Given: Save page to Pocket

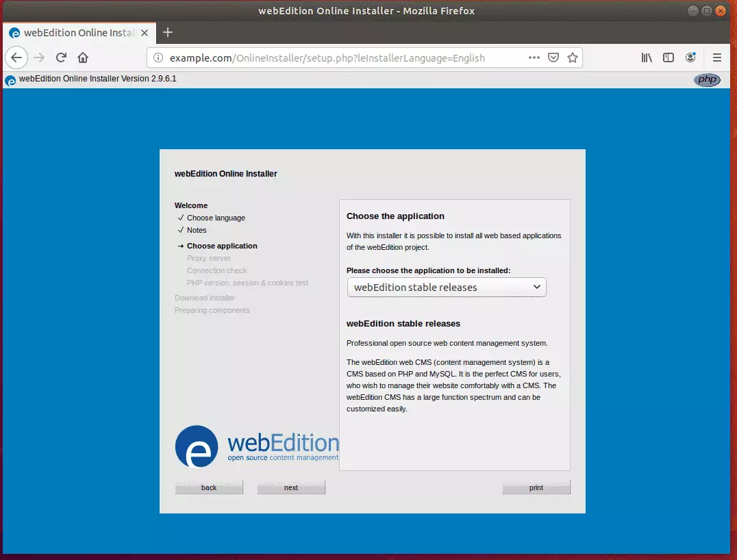Looking at the screenshot, I should [553, 58].
